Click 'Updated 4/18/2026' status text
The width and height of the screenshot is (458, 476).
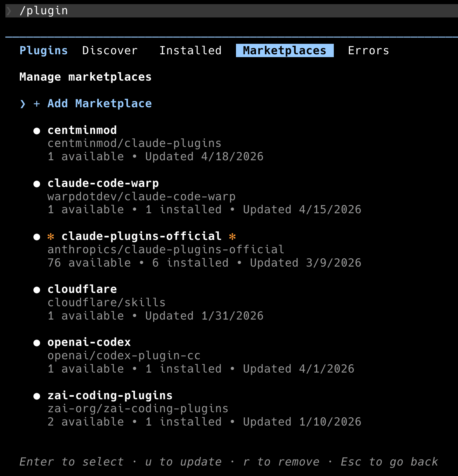(x=204, y=156)
